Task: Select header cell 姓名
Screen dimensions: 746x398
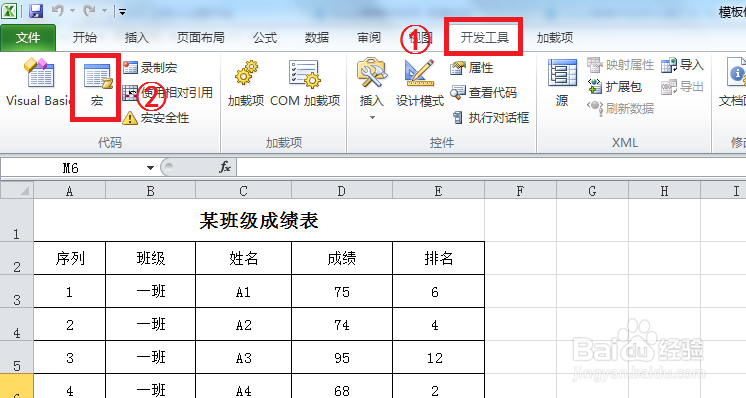Action: point(244,258)
